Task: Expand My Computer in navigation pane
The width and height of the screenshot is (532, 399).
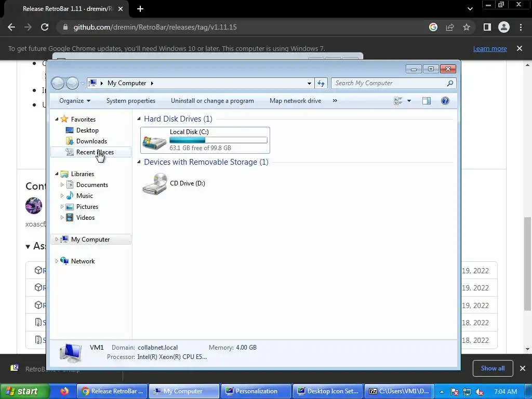Action: 57,240
